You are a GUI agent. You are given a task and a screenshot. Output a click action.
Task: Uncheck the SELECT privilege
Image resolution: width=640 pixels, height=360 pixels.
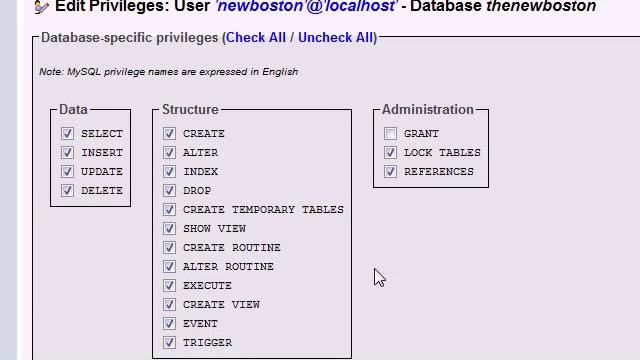(x=67, y=133)
